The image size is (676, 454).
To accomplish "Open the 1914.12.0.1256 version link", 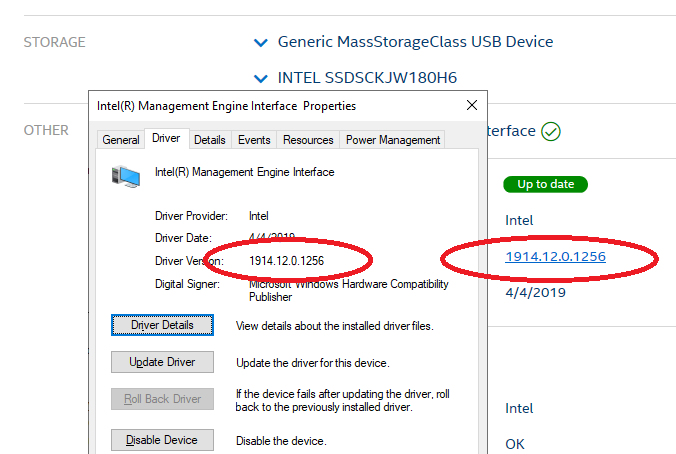I will point(555,257).
